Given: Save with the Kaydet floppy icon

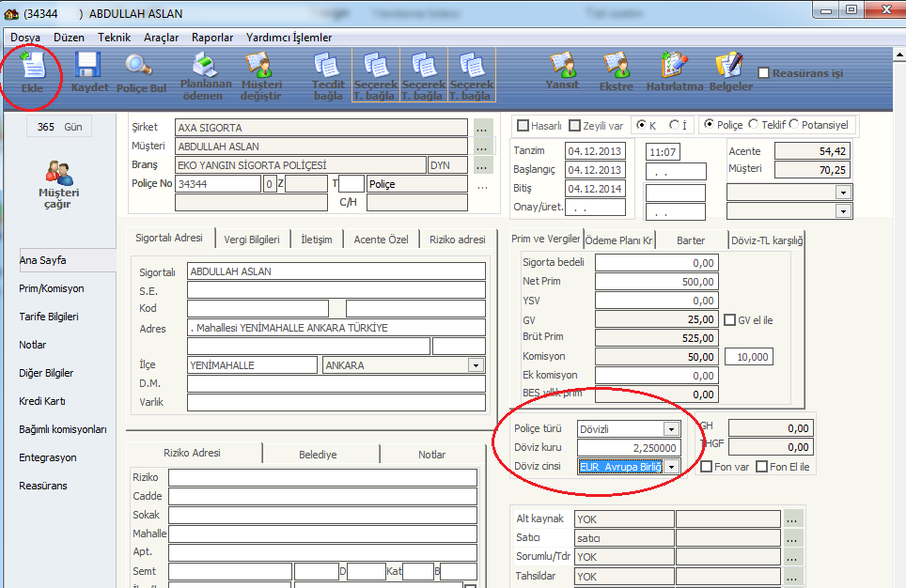Looking at the screenshot, I should click(x=88, y=71).
